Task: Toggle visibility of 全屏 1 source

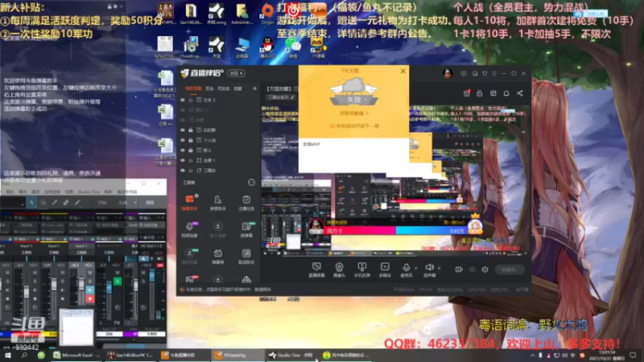Action: point(183,160)
